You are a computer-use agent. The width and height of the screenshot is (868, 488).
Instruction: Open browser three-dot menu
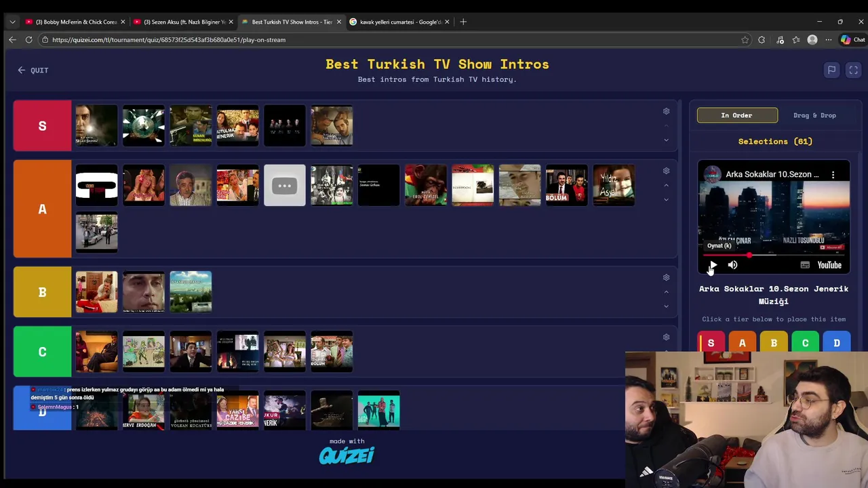(x=828, y=40)
